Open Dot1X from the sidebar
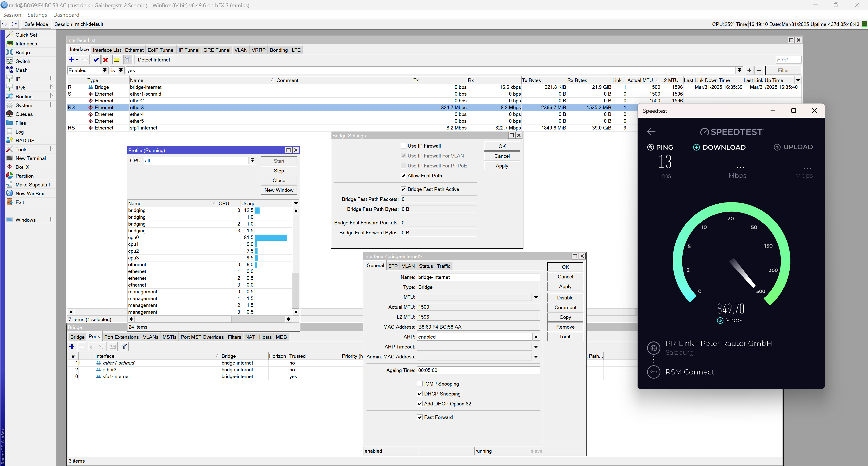The height and width of the screenshot is (466, 868). [x=22, y=167]
